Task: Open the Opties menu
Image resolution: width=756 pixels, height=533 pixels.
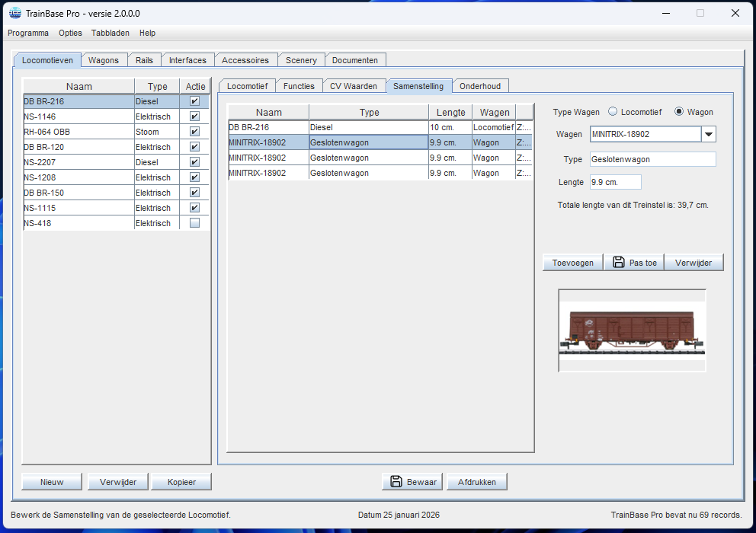Action: [69, 33]
